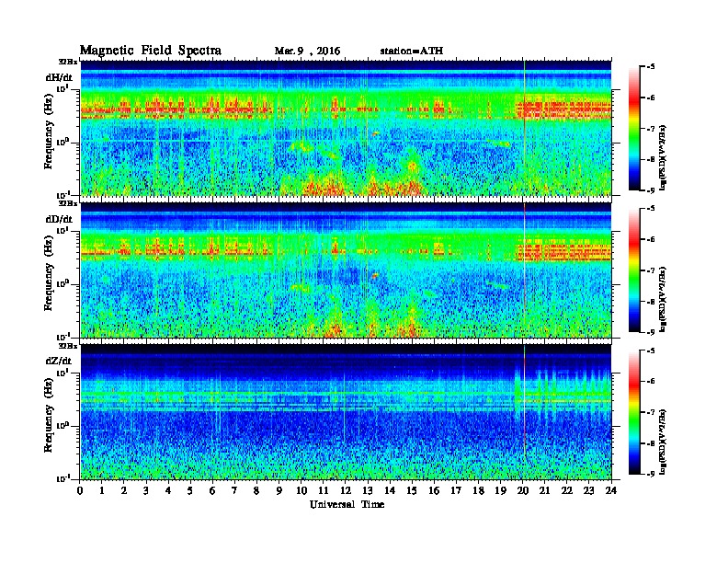Click the '32Hz' tick label above dD/dt panel
728x563 pixels.
[x=67, y=203]
